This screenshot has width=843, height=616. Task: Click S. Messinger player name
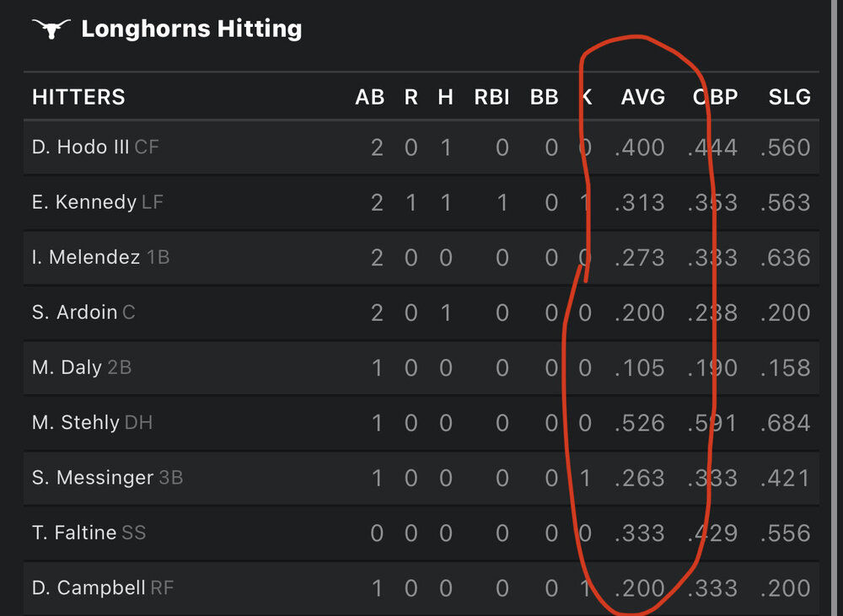pyautogui.click(x=93, y=478)
